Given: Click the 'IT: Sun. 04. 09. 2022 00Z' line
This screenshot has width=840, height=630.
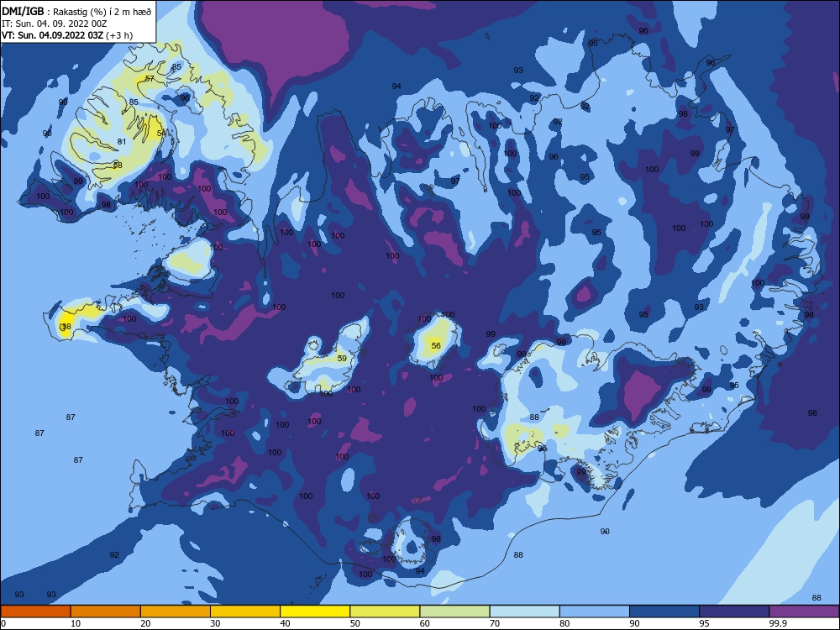Looking at the screenshot, I should (x=54, y=24).
